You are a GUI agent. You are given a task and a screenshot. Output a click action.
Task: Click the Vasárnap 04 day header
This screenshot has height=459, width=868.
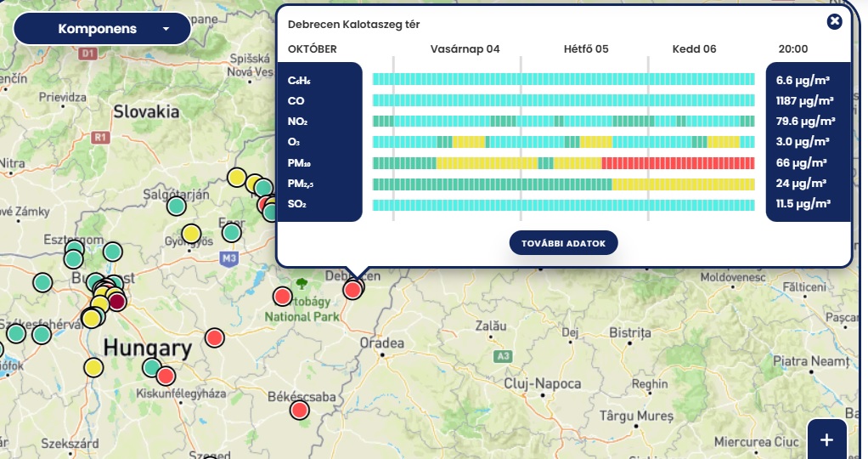coord(465,48)
